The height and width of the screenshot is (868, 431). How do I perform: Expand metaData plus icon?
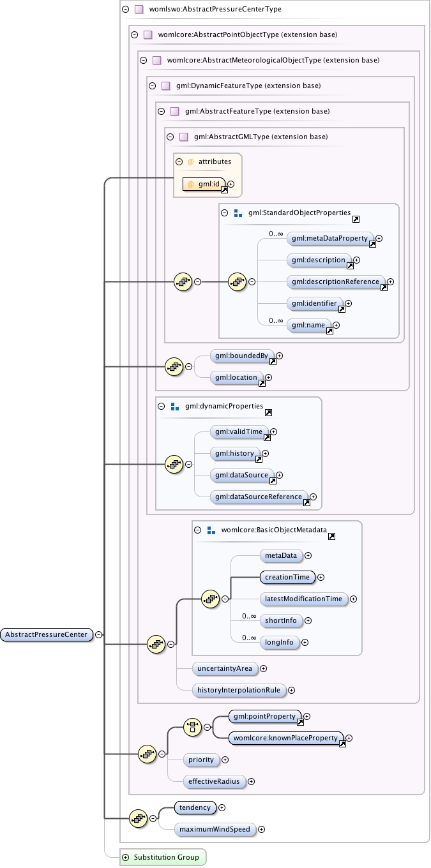point(308,556)
